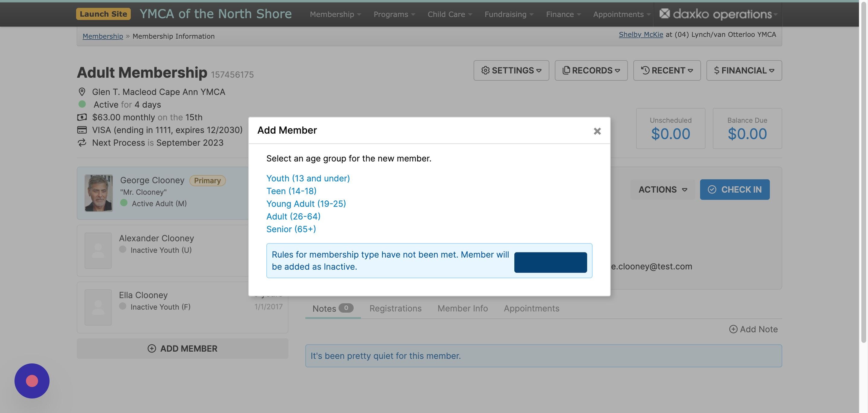This screenshot has height=413, width=868.
Task: Switch to the Appointments tab below member details
Action: click(x=531, y=308)
